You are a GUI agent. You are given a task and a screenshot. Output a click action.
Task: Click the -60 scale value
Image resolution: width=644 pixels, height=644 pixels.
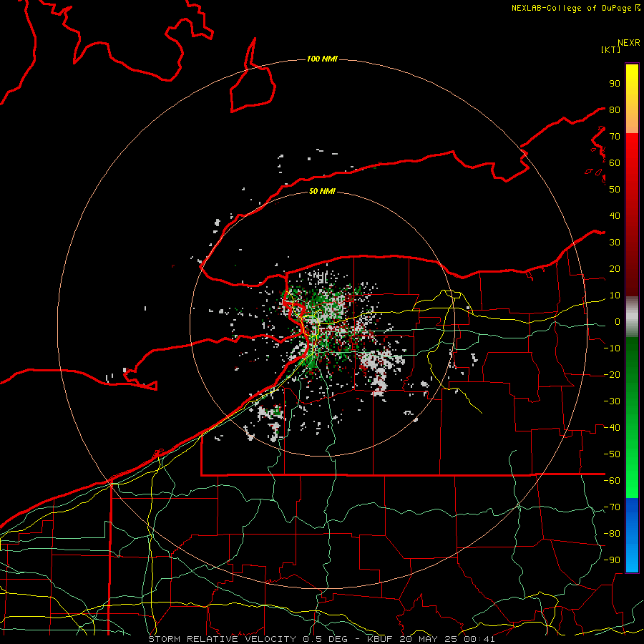click(612, 481)
